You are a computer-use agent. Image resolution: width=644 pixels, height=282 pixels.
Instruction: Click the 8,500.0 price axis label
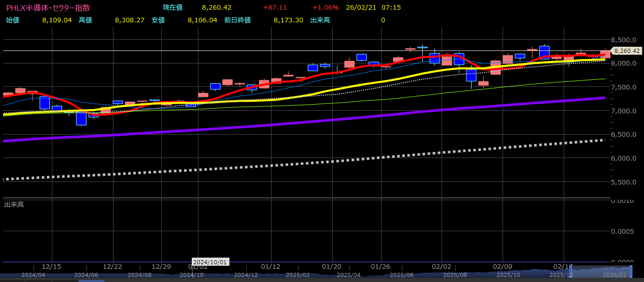(x=623, y=40)
